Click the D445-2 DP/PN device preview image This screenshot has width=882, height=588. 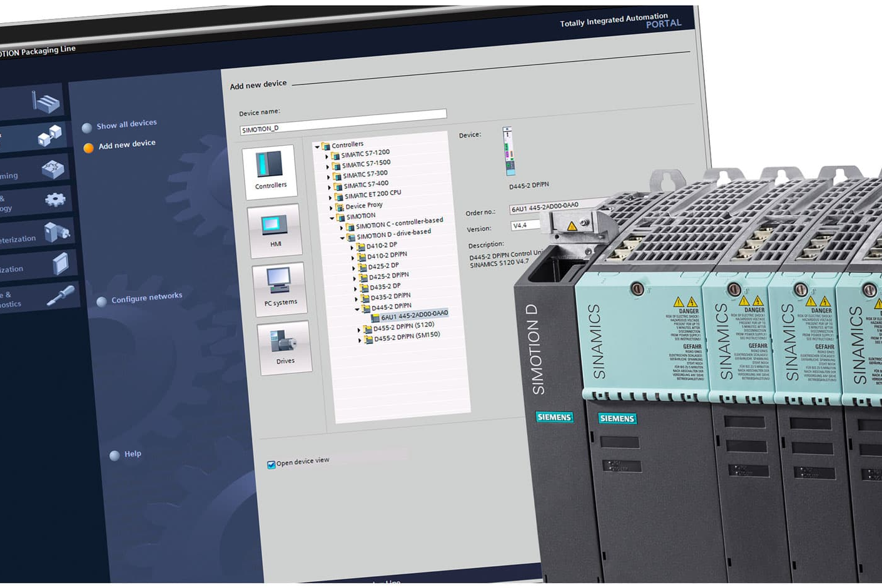point(509,152)
